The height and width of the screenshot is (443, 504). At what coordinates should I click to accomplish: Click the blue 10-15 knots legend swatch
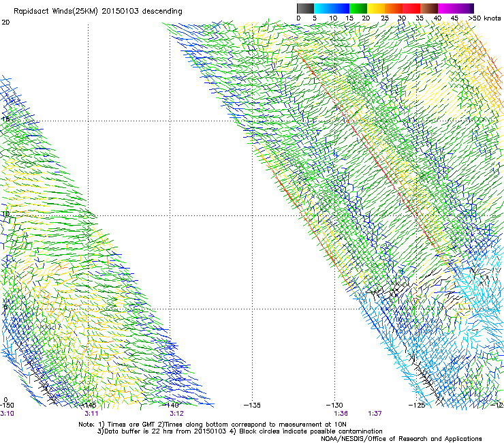click(341, 8)
